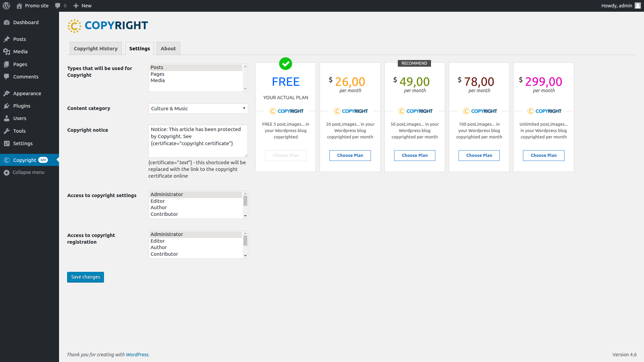Click the Copyright logo in $78,00 card
Image resolution: width=644 pixels, height=362 pixels.
[x=479, y=111]
